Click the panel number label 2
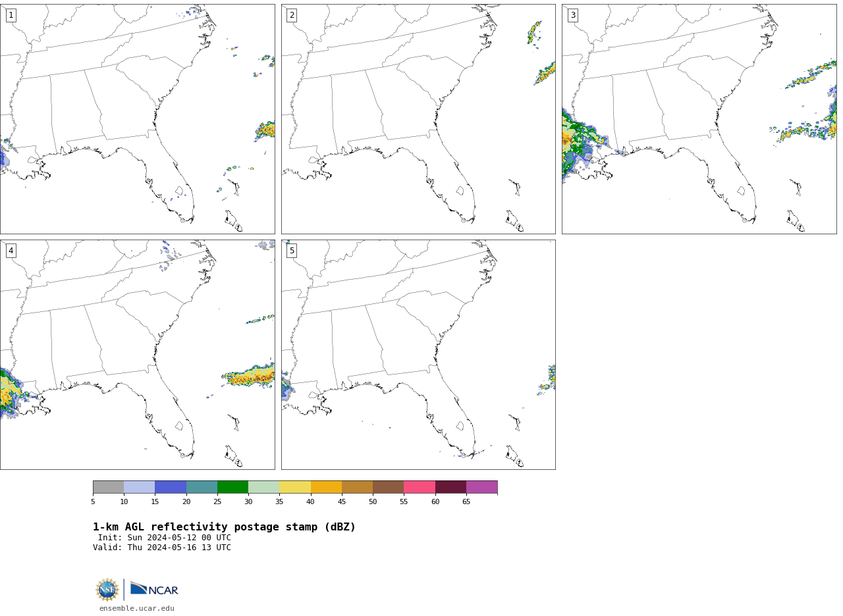This screenshot has width=843, height=616. point(292,15)
